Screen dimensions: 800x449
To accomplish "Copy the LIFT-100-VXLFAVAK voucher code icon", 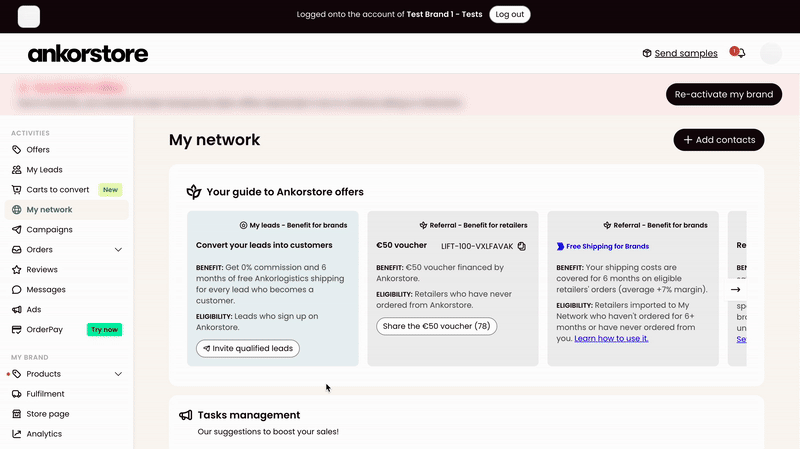I will (521, 246).
